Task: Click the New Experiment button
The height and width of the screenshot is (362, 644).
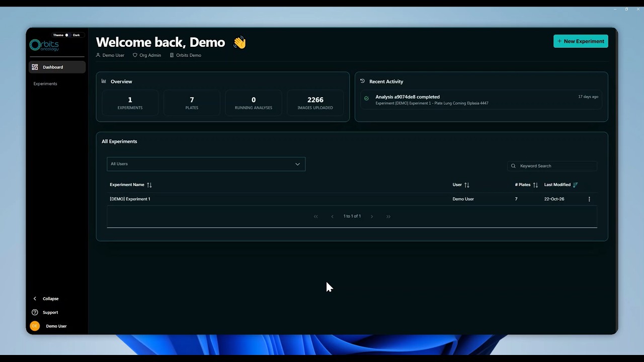Action: tap(581, 41)
